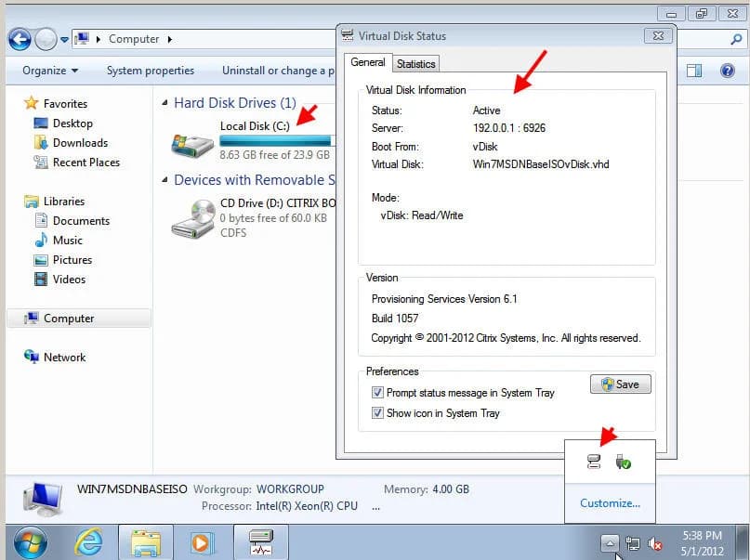Screen dimensions: 750x560
Task: Toggle Prompt status message in System Tray
Action: point(377,393)
